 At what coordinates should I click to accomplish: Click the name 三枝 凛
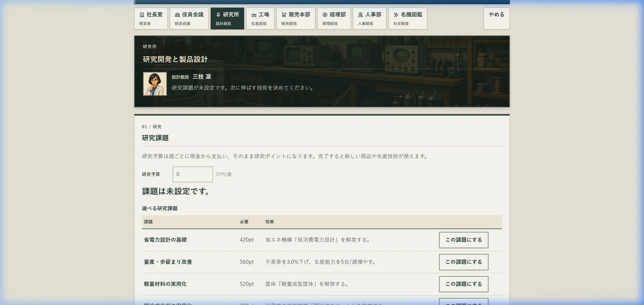pyautogui.click(x=202, y=77)
